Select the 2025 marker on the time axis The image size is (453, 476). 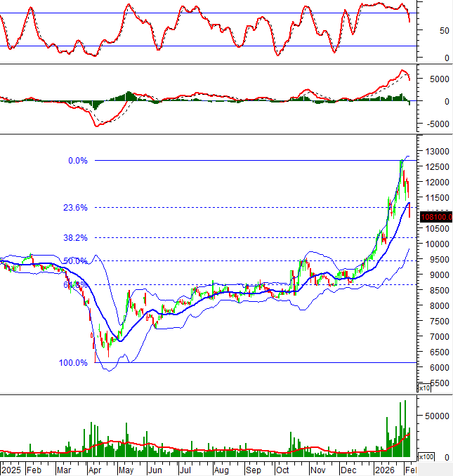(x=11, y=469)
